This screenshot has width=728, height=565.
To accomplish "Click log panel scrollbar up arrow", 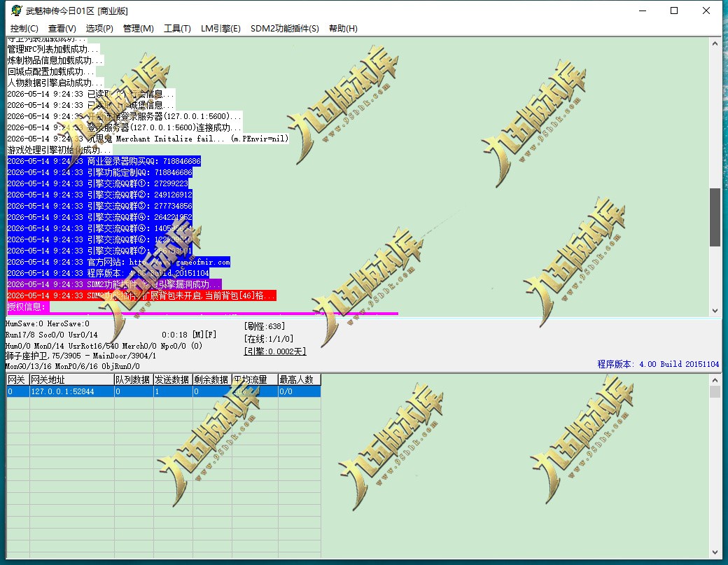I will pos(715,43).
